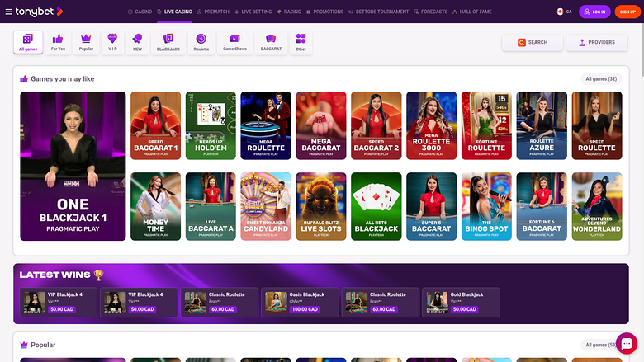Click the Log In button
Image resolution: width=644 pixels, height=362 pixels.
click(x=594, y=12)
